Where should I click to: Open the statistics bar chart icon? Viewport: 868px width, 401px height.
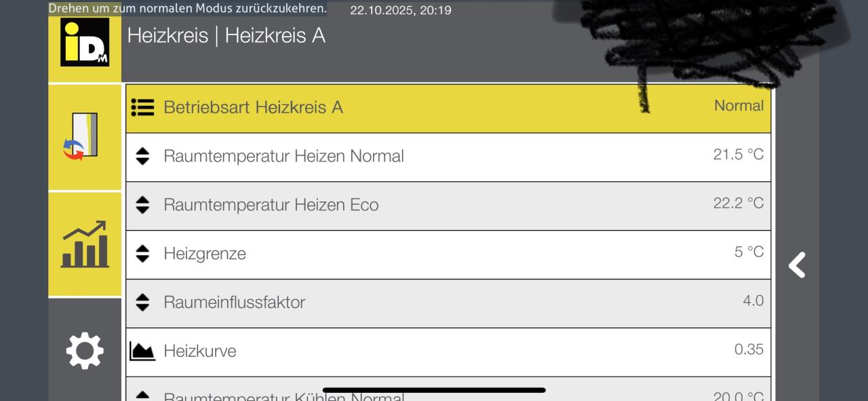coord(85,244)
